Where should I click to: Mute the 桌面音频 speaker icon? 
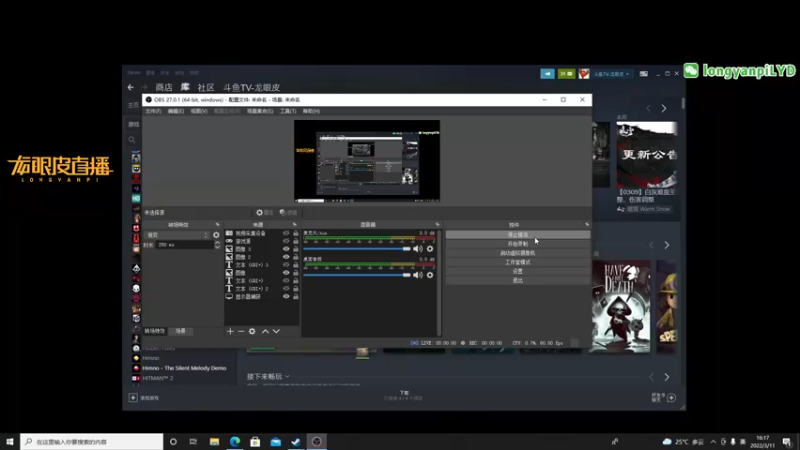[418, 275]
